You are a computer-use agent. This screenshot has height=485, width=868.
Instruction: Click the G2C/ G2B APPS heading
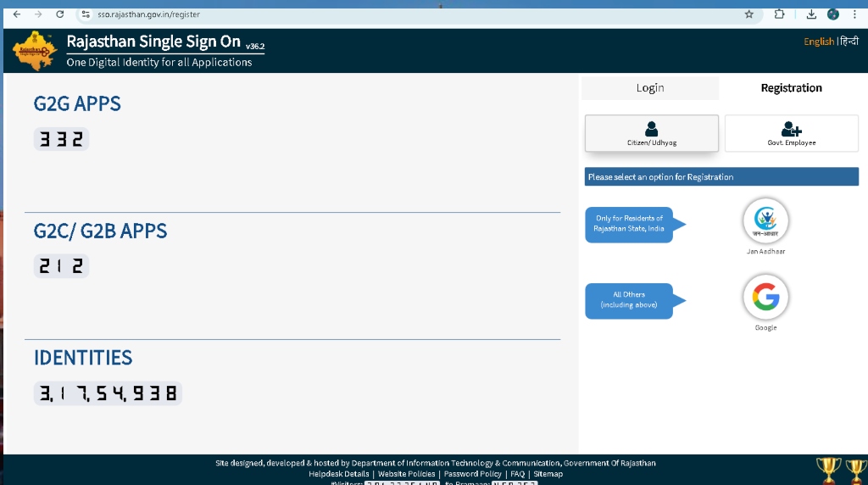(x=100, y=231)
